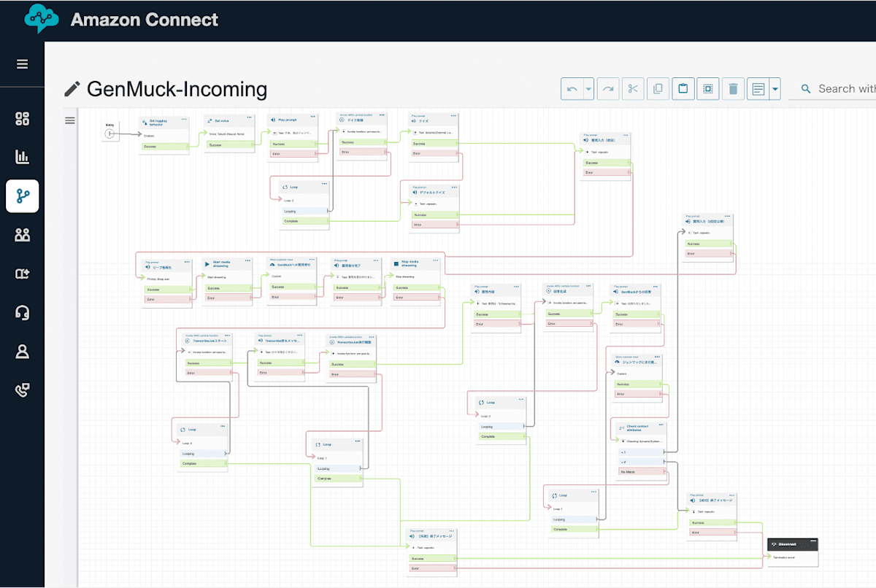Open the customer profiles person icon
The height and width of the screenshot is (588, 876).
point(22,352)
